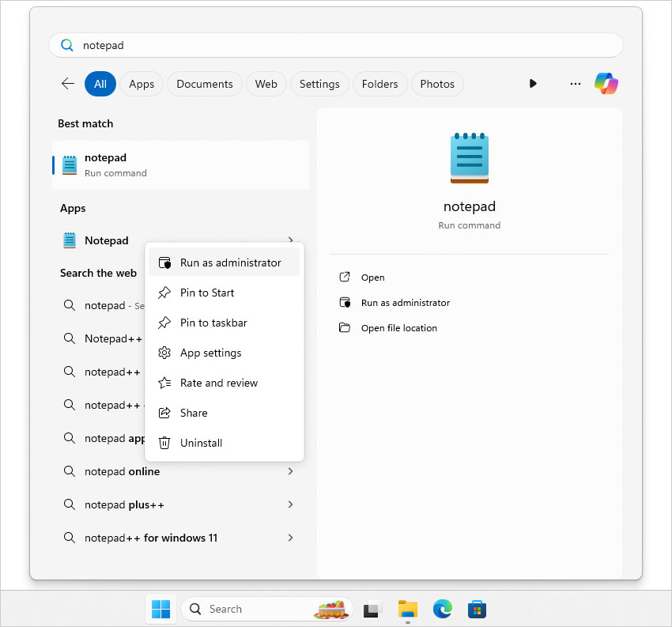Viewport: 672px width, 627px height.
Task: Select Uninstall from context menu
Action: pos(225,443)
